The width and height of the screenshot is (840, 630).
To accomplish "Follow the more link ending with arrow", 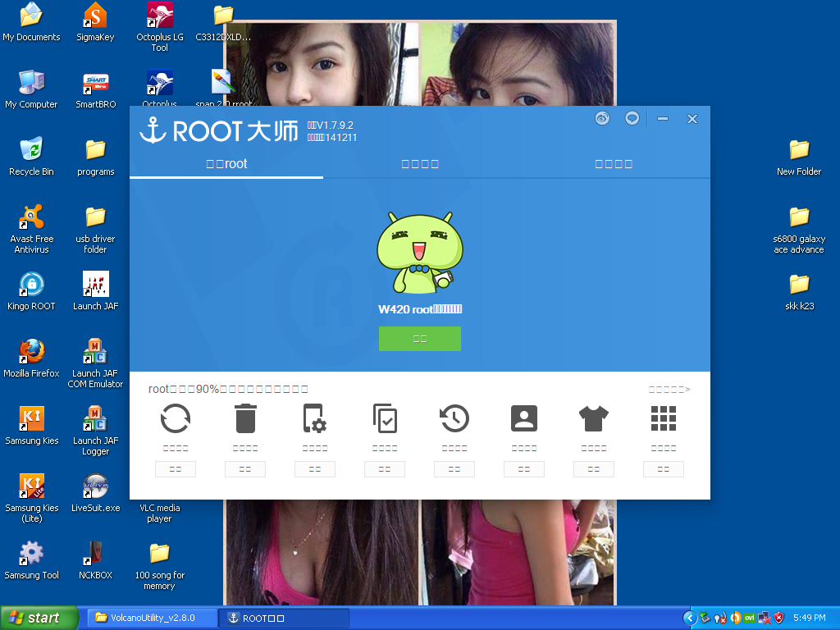I will [x=669, y=390].
